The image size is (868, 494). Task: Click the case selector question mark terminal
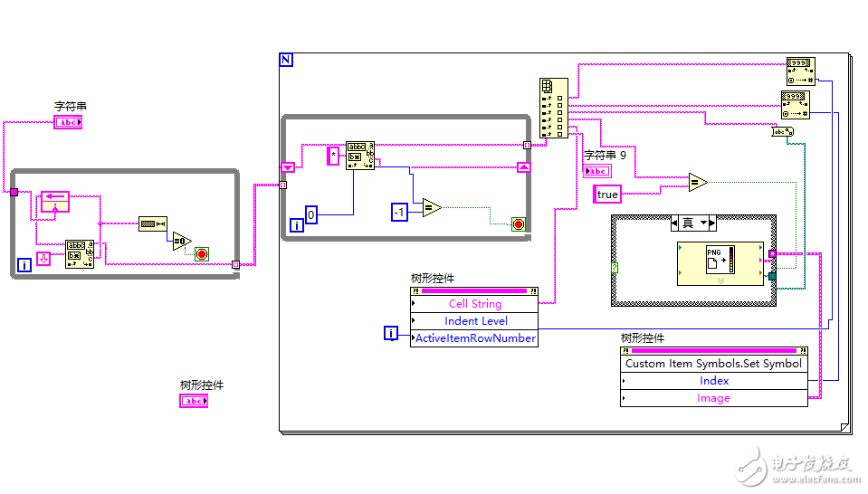pyautogui.click(x=615, y=268)
